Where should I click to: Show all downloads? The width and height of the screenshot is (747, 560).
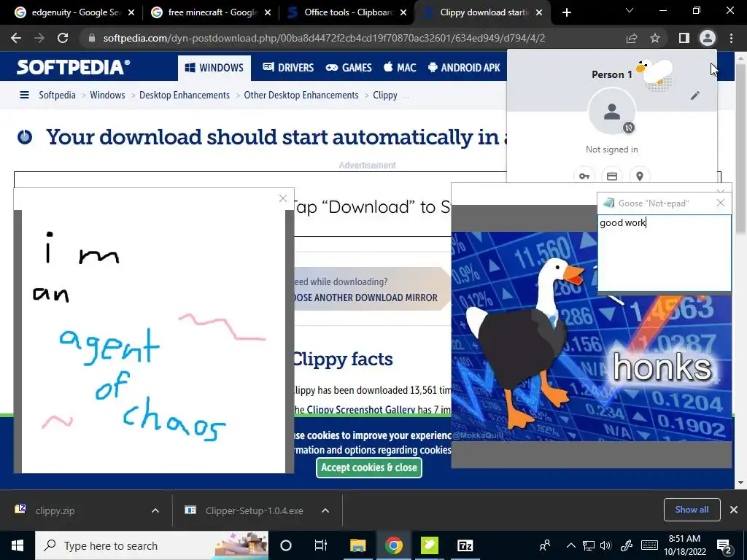click(692, 510)
